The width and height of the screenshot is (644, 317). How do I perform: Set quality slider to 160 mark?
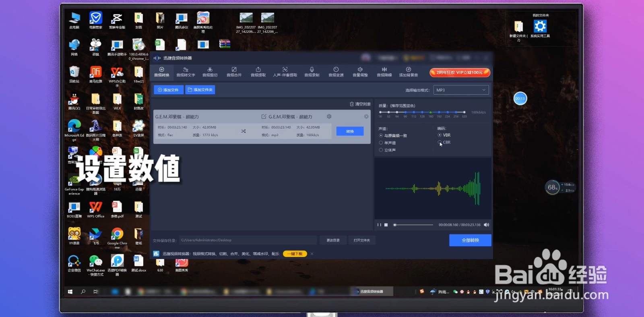(431, 112)
